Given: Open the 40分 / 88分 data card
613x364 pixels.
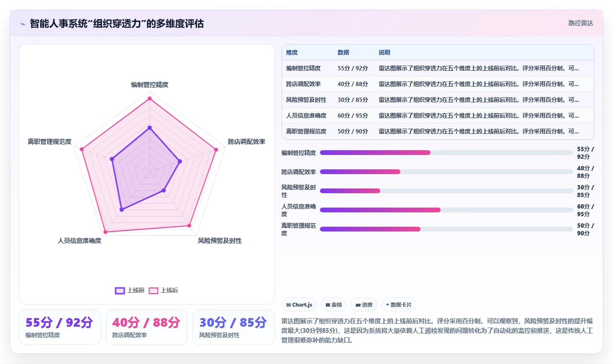Looking at the screenshot, I should point(147,327).
